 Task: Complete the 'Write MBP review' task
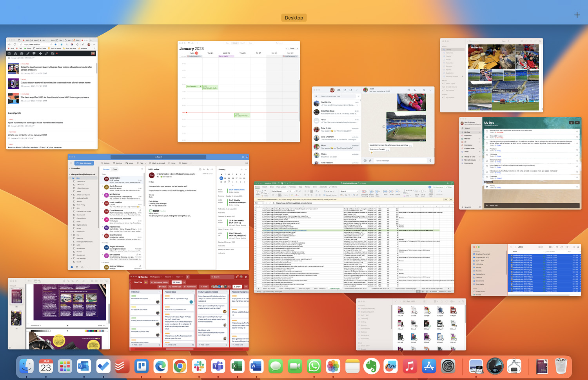(487, 137)
